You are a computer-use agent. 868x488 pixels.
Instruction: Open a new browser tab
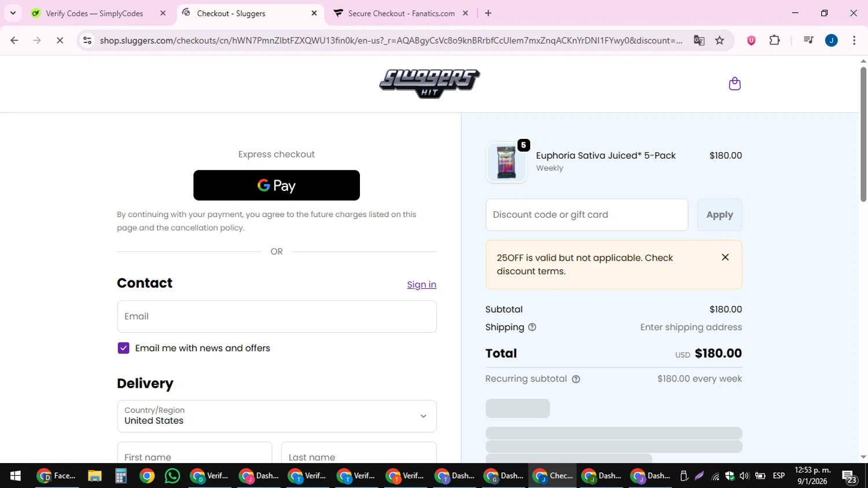click(488, 13)
